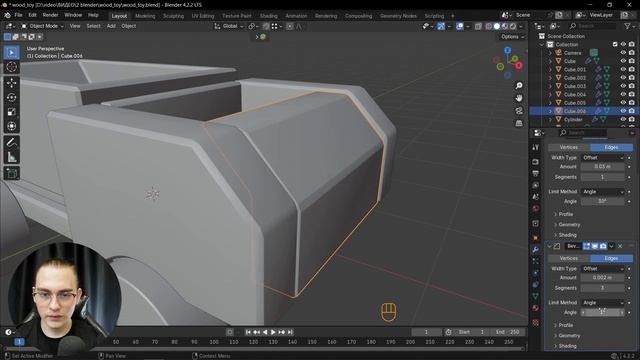640x360 pixels.
Task: Select the Transform tool
Action: (x=11, y=126)
